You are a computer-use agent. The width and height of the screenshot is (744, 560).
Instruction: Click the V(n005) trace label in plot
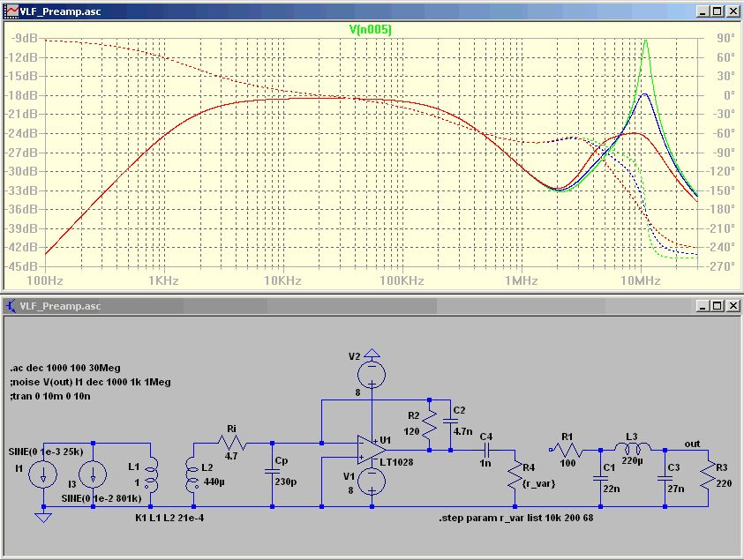[370, 29]
